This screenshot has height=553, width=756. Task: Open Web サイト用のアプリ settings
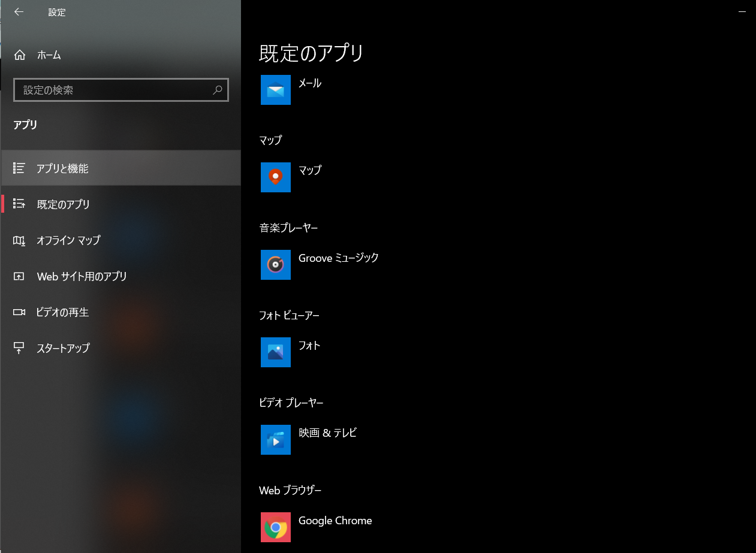(x=121, y=276)
